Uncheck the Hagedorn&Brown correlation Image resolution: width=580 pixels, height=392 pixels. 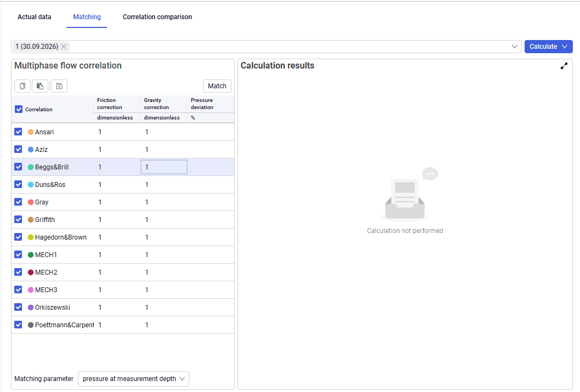click(x=18, y=237)
